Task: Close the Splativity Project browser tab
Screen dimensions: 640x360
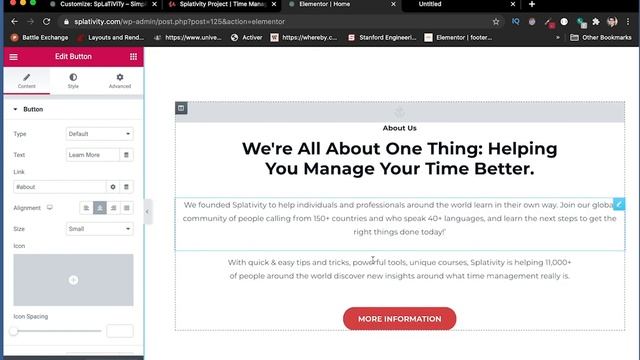Action: [x=274, y=4]
